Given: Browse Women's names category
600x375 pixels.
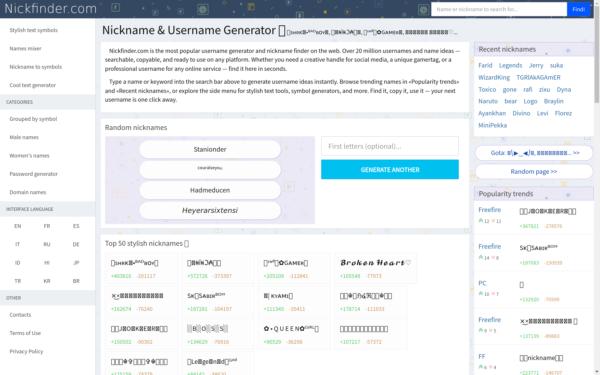Looking at the screenshot, I should point(29,155).
